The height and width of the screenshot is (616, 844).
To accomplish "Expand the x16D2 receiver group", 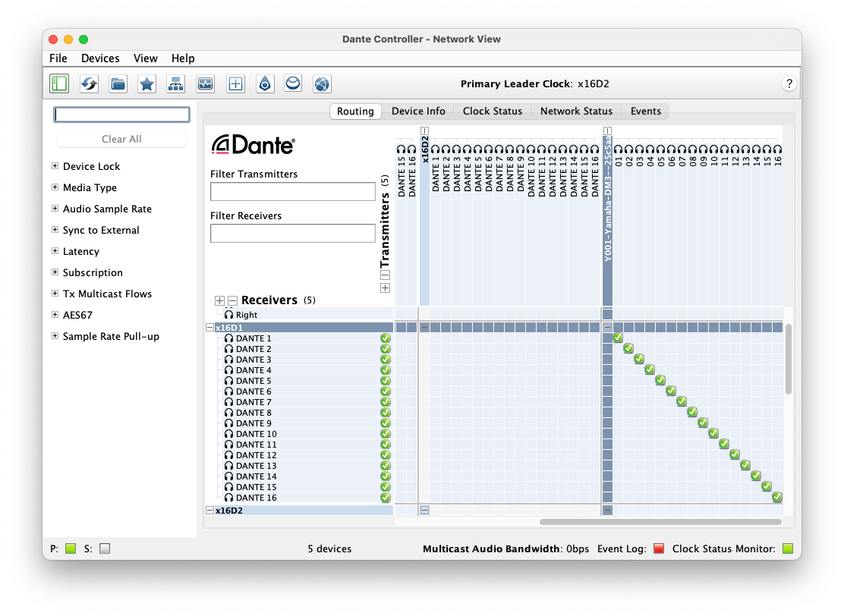I will pos(210,510).
